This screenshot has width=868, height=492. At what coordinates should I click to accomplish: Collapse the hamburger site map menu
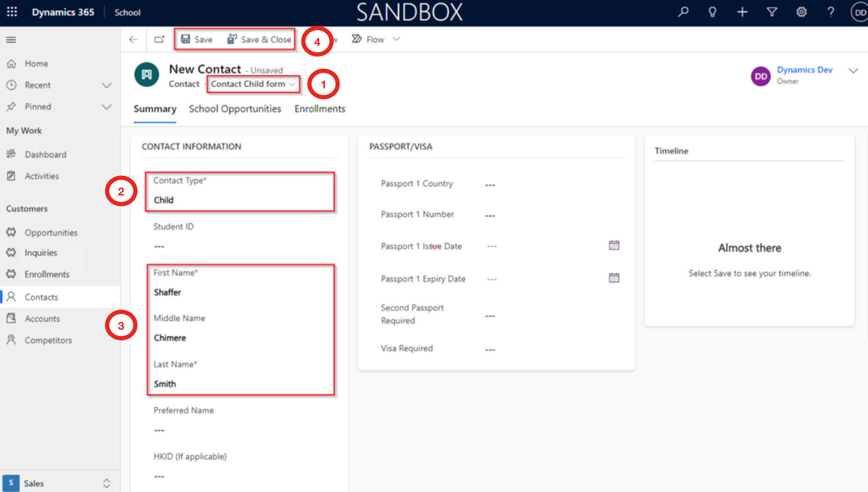11,40
